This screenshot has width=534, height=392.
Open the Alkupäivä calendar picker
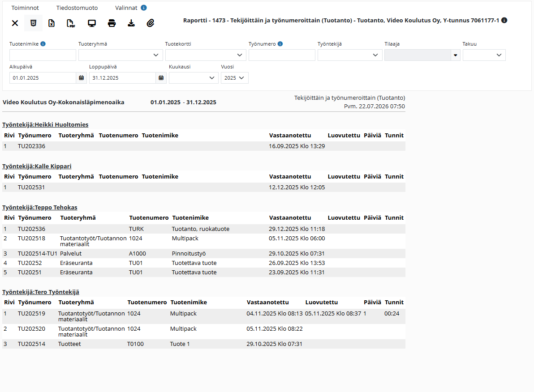(x=82, y=78)
